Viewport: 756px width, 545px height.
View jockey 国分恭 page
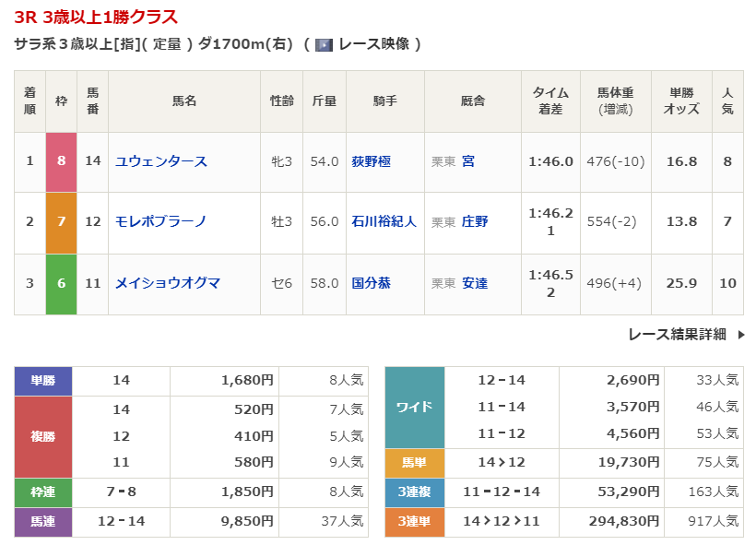pyautogui.click(x=371, y=283)
